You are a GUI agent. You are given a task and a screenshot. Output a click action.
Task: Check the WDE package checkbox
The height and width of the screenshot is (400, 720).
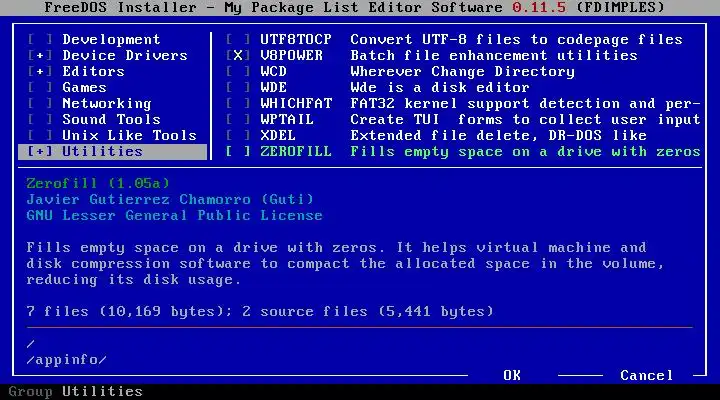pyautogui.click(x=238, y=88)
